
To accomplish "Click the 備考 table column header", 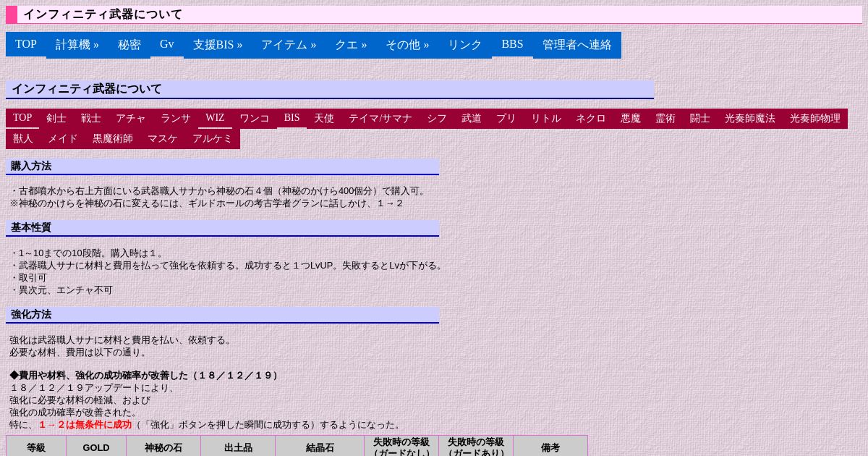I will [550, 447].
